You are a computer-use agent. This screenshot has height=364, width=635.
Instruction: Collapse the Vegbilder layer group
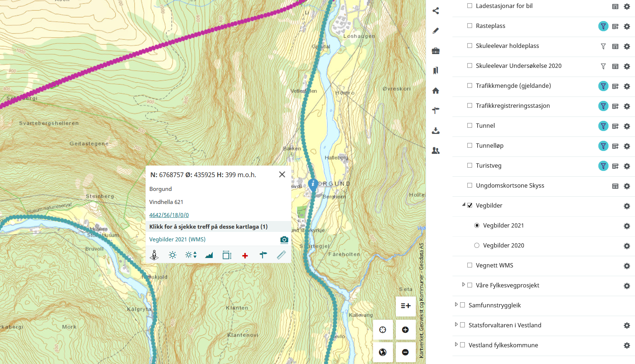click(463, 205)
